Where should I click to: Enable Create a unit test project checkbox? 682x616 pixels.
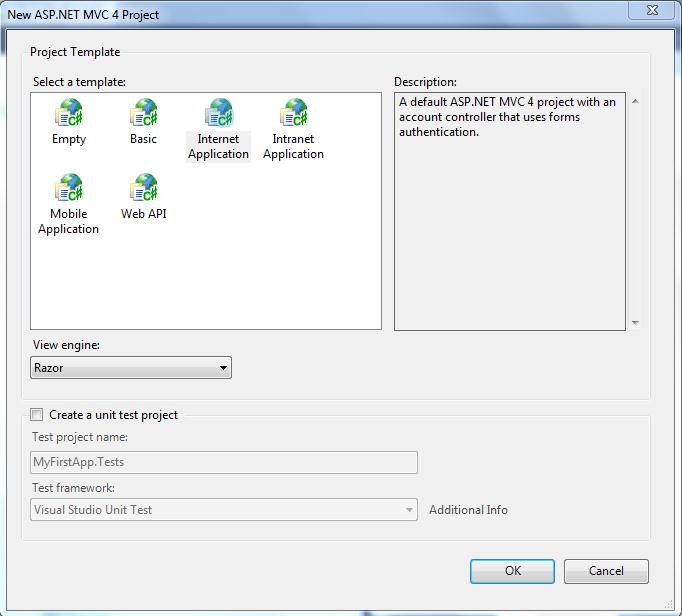tap(37, 415)
